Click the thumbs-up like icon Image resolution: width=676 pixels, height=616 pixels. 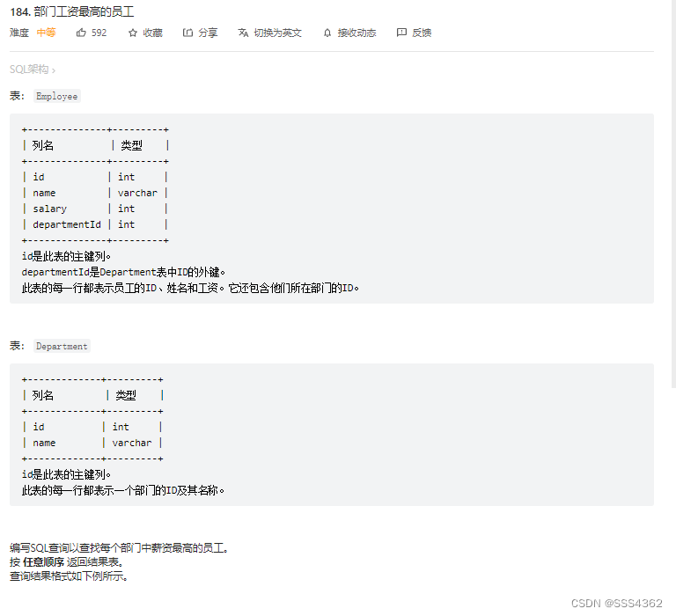(81, 33)
